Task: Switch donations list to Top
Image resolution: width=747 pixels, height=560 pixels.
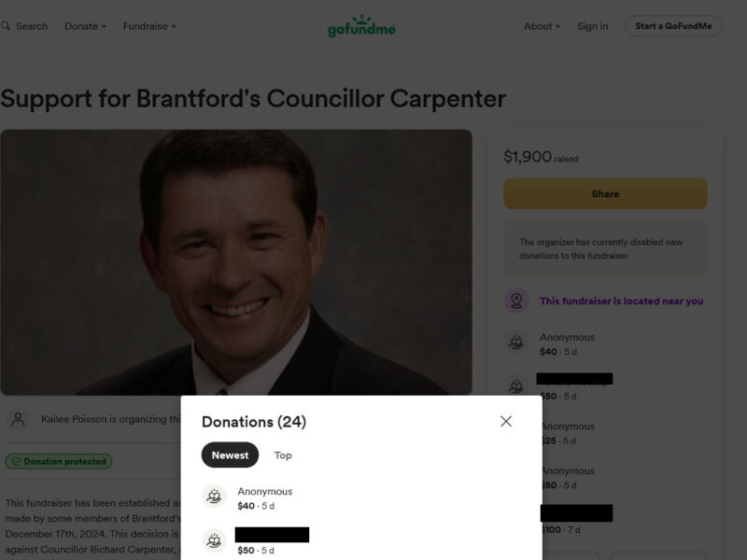Action: point(283,455)
